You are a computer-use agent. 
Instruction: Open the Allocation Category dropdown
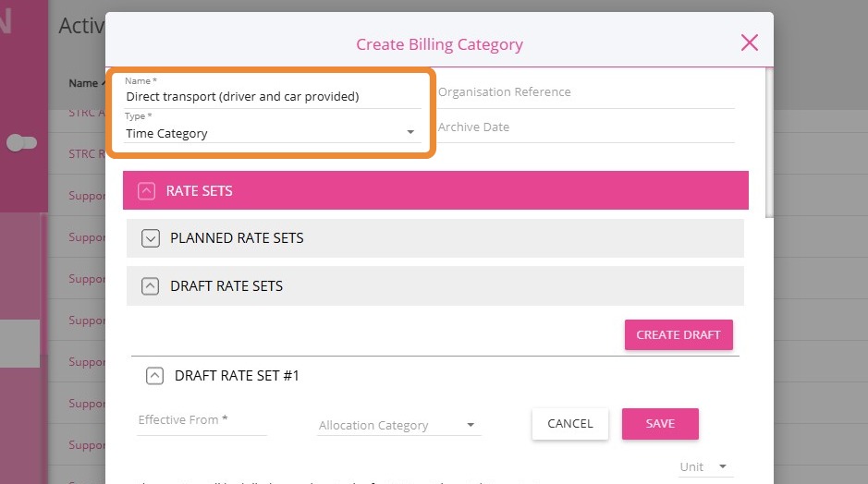coord(397,425)
